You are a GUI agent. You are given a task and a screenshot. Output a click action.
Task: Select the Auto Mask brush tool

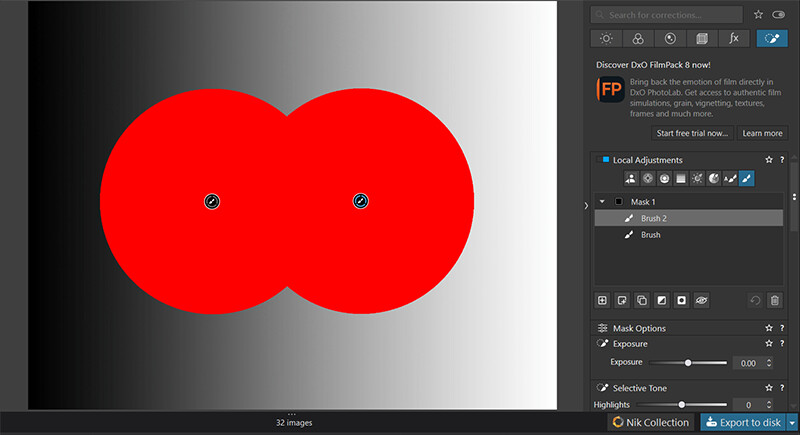pos(730,178)
